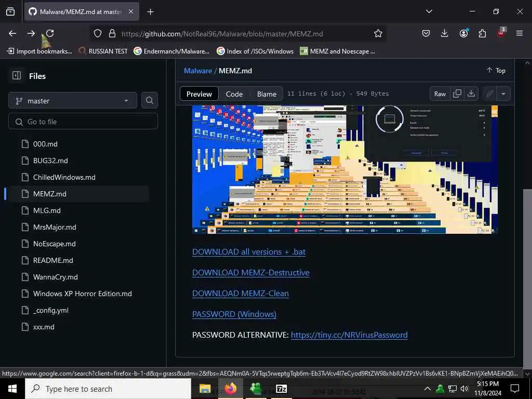
Task: Switch to the Blame tab
Action: point(267,94)
